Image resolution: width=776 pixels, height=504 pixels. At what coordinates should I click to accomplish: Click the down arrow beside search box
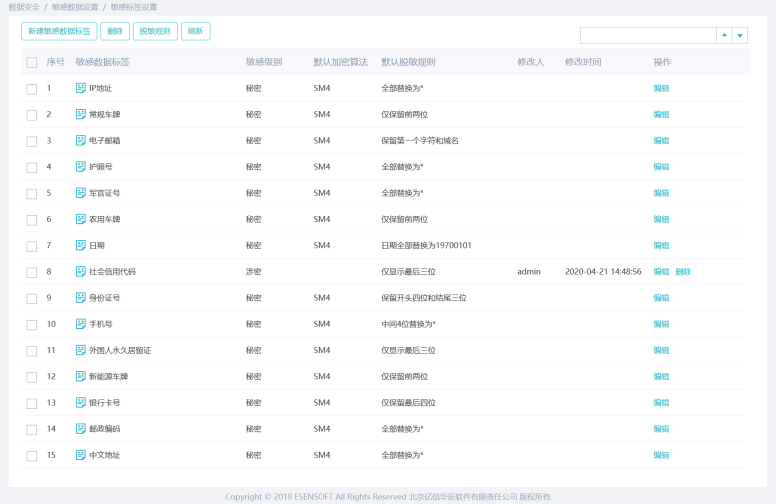point(740,35)
